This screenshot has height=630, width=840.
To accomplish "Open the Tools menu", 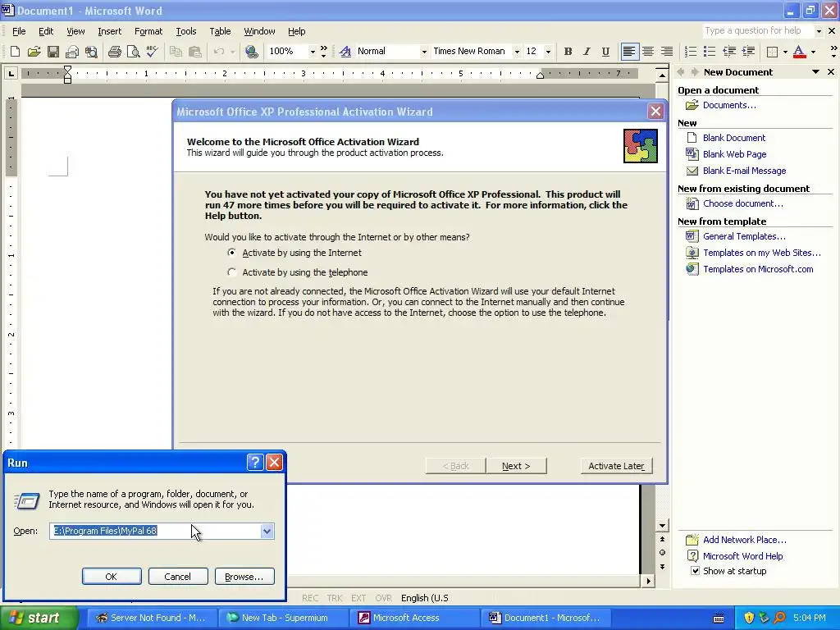I will click(186, 31).
